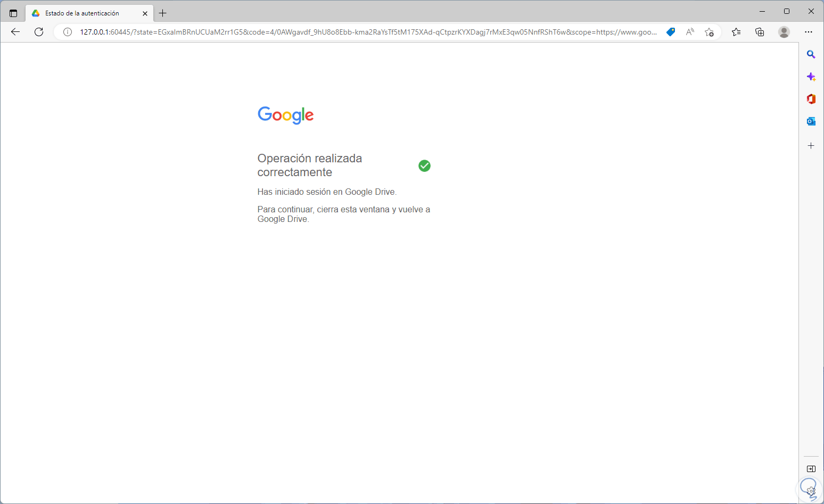Image resolution: width=824 pixels, height=504 pixels.
Task: Open the sidebar Discover sparkle icon
Action: [811, 77]
